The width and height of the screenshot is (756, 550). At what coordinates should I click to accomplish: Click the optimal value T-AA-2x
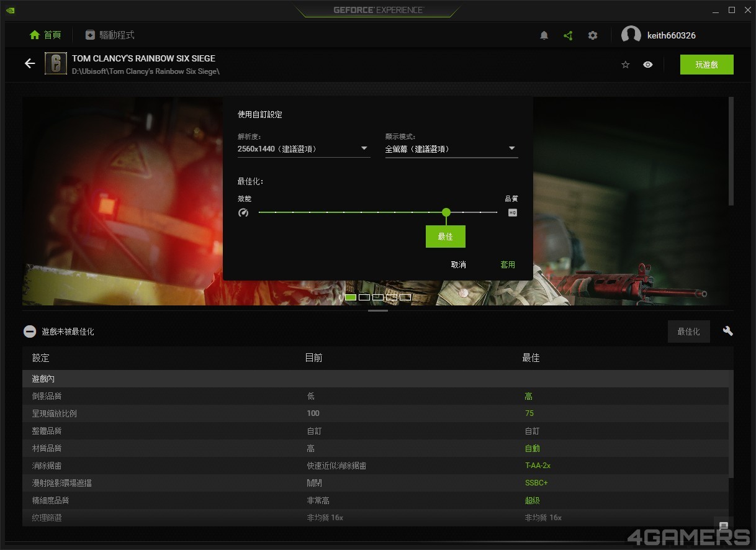538,466
